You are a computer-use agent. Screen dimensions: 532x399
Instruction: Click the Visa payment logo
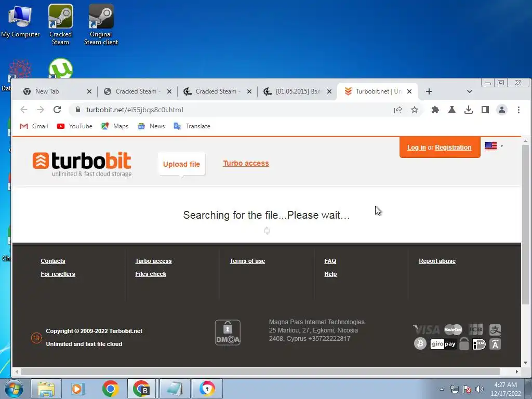(427, 329)
